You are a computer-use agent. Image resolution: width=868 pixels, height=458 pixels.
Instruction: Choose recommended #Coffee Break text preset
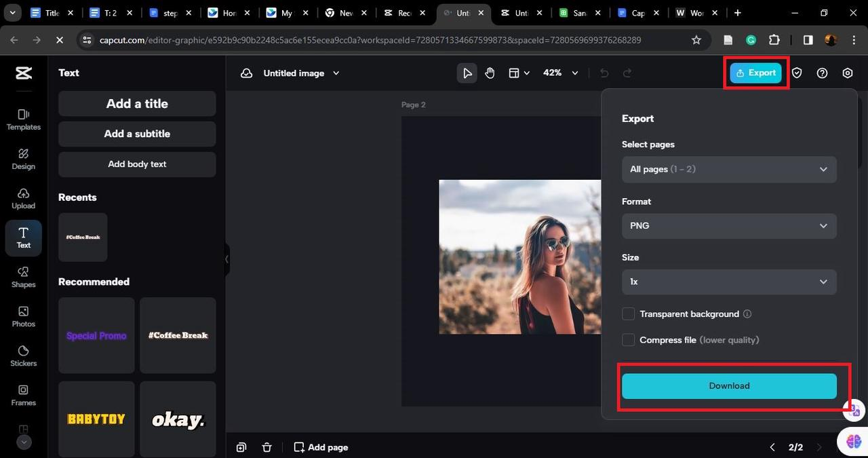tap(178, 335)
